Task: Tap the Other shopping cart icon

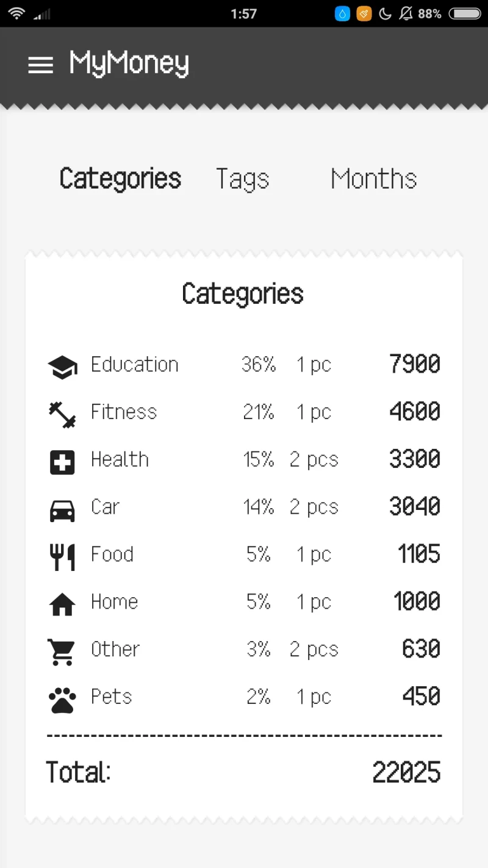Action: 62,651
